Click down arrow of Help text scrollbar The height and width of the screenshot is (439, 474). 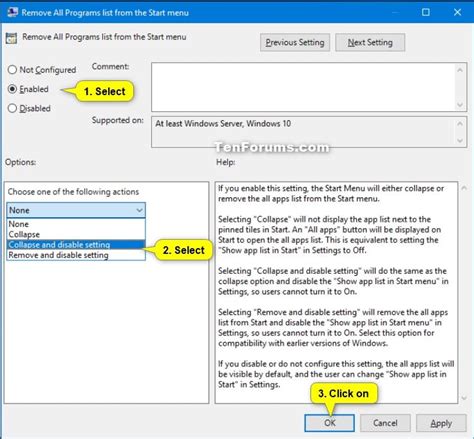[x=464, y=398]
